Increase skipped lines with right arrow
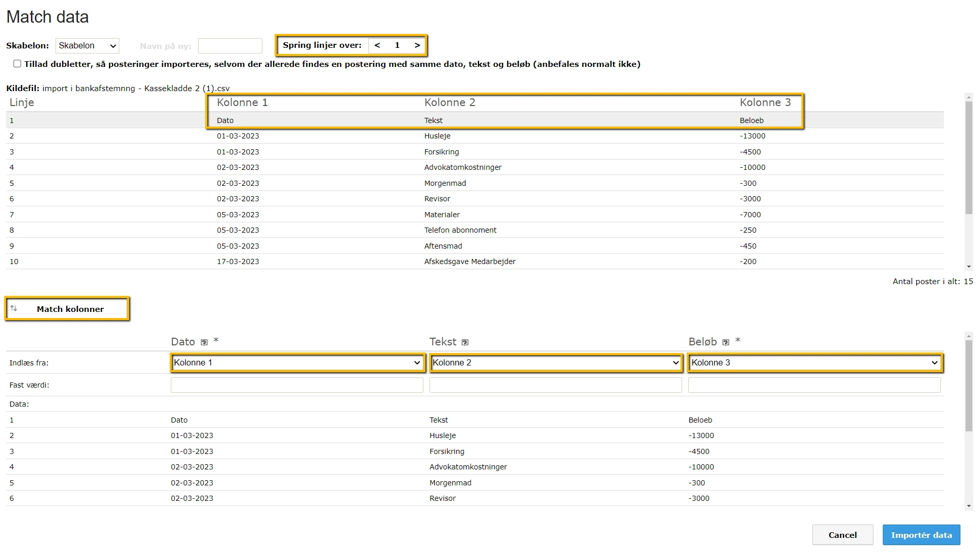This screenshot has width=980, height=559. pos(417,45)
